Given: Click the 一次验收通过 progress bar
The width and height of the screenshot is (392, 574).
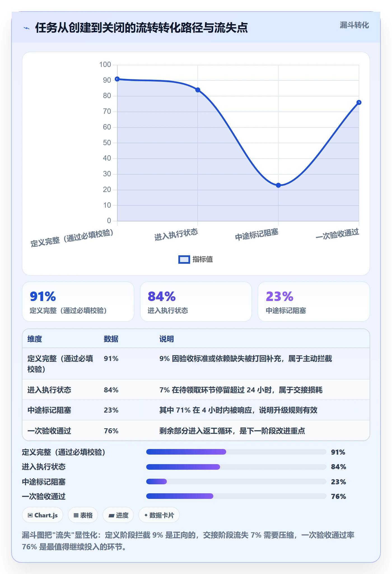Looking at the screenshot, I should click(x=236, y=496).
